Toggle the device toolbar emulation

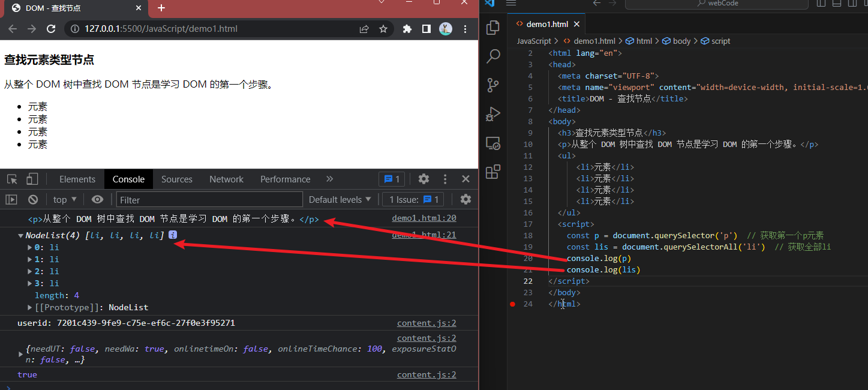tap(32, 179)
